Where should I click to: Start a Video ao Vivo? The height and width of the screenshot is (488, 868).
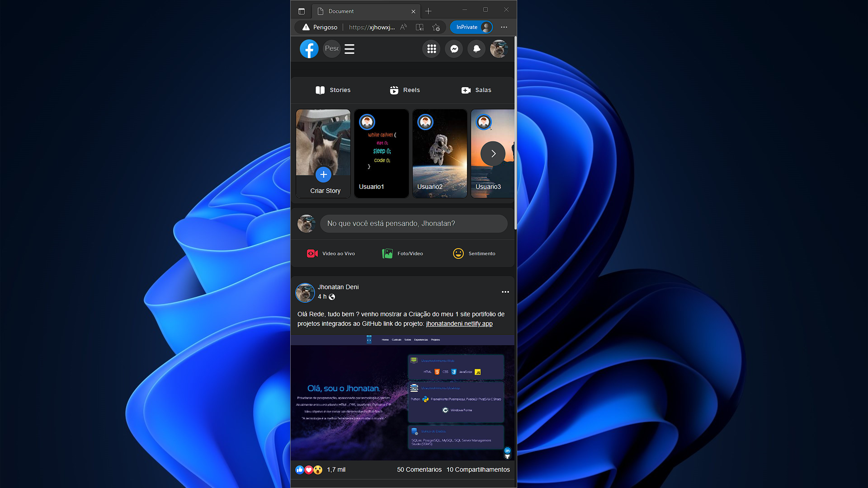331,253
